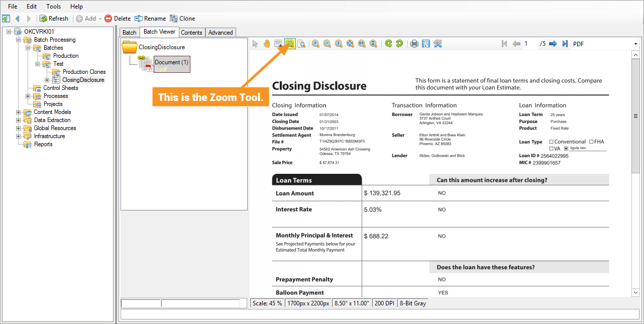Save the image using the floppy disk icon
Image resolution: width=644 pixels, height=324 pixels.
[426, 44]
